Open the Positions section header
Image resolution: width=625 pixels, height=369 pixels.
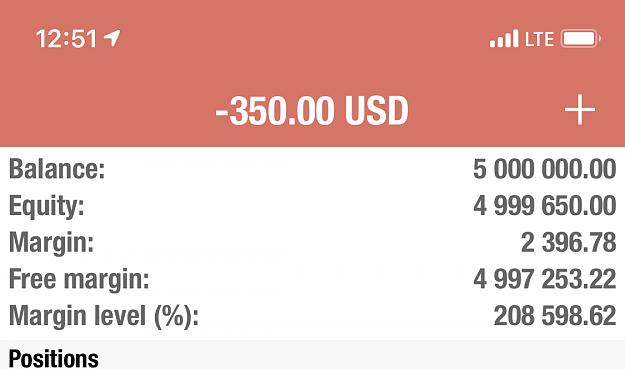[x=53, y=358]
